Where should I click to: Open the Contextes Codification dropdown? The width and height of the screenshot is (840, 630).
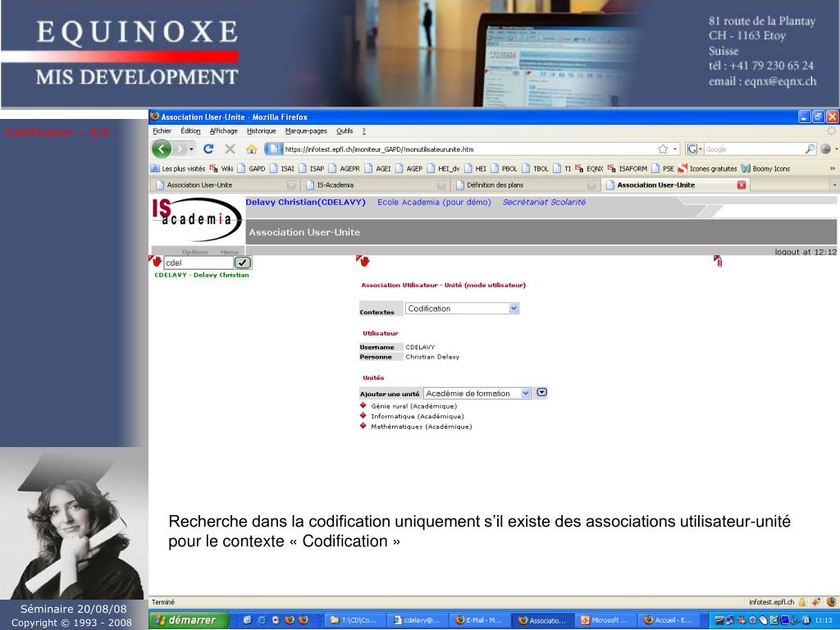click(514, 308)
